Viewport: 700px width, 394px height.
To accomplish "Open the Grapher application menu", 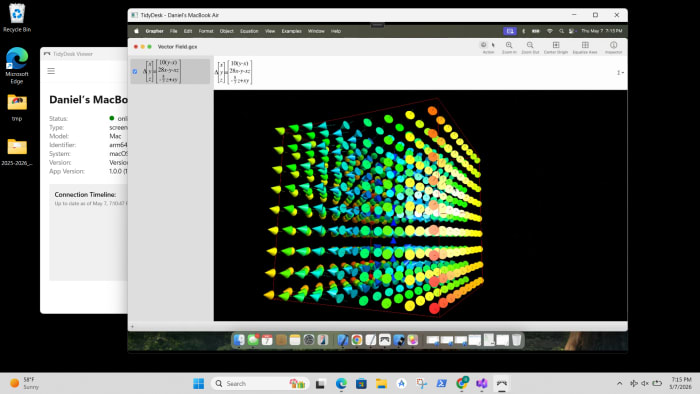I will [154, 31].
